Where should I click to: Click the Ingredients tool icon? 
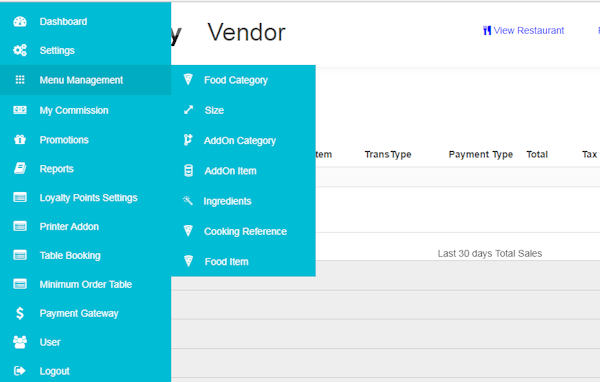(188, 201)
